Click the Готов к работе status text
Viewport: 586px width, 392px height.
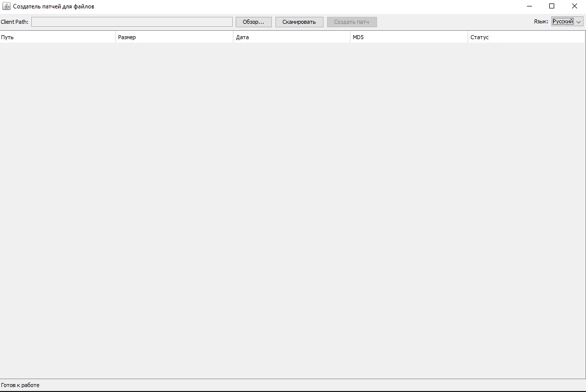pos(20,385)
